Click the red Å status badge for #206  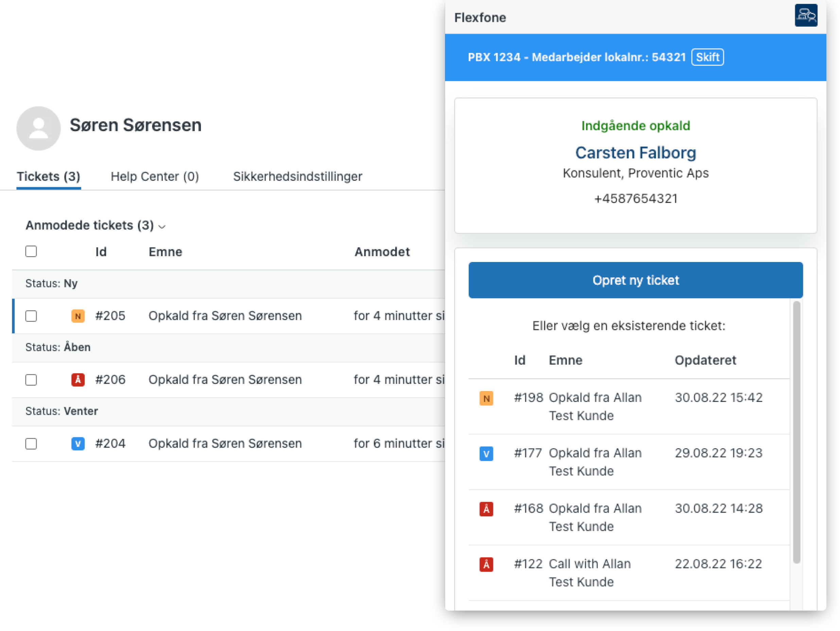[78, 380]
